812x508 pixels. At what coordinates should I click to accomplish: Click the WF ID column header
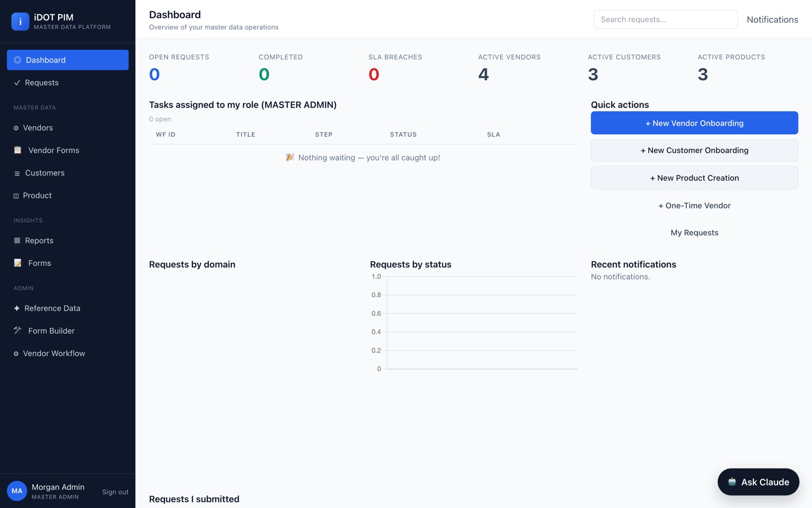(x=166, y=134)
